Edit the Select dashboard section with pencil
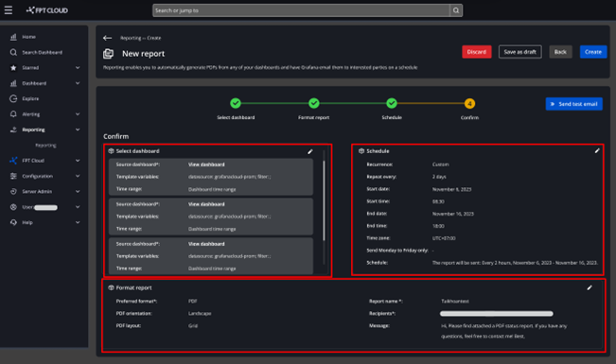Viewport: 616px width, 364px height. click(x=310, y=151)
